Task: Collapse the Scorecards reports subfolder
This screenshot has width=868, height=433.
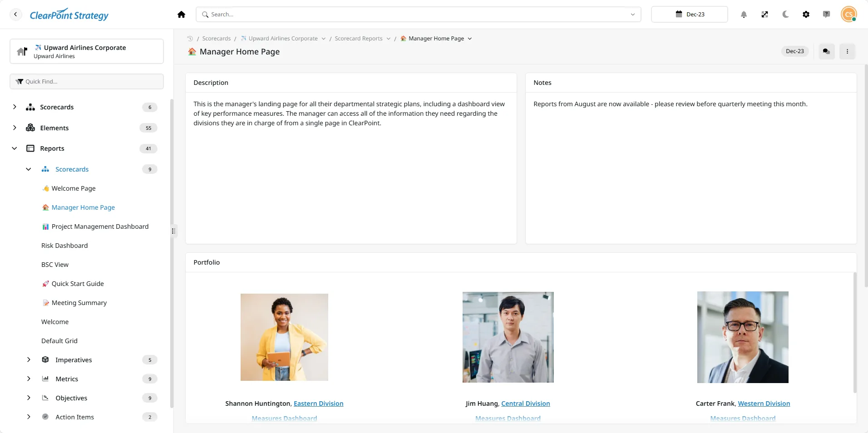Action: coord(29,169)
